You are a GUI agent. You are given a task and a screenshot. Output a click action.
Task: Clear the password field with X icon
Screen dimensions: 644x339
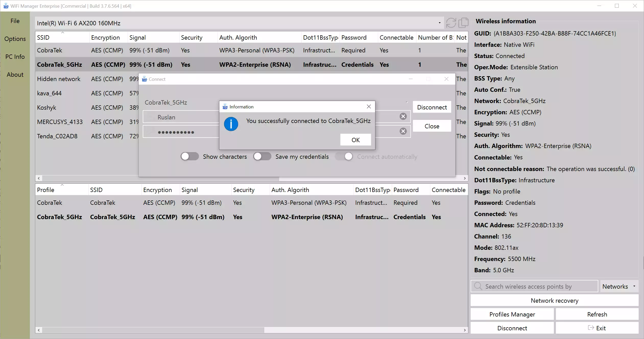pyautogui.click(x=403, y=131)
